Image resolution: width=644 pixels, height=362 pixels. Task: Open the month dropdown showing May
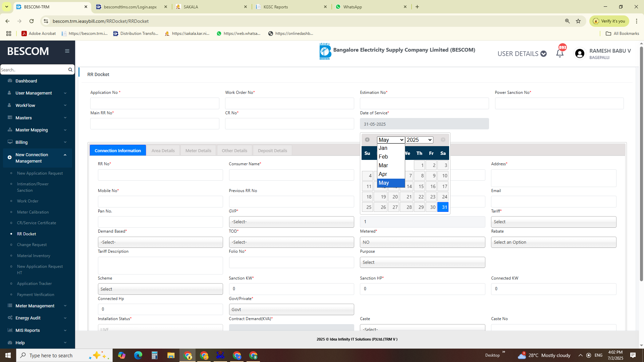click(x=391, y=140)
